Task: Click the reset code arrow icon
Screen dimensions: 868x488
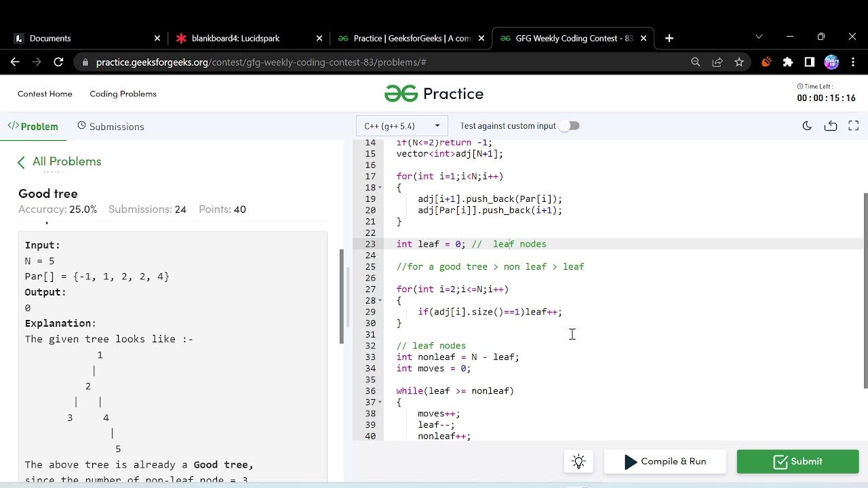Action: pyautogui.click(x=831, y=125)
